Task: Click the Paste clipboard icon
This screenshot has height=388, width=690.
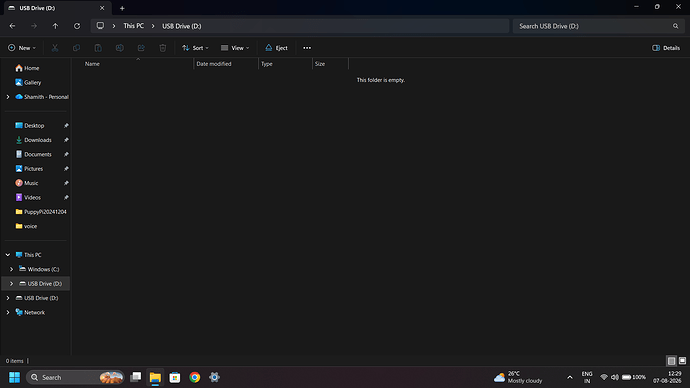Action: [x=98, y=48]
